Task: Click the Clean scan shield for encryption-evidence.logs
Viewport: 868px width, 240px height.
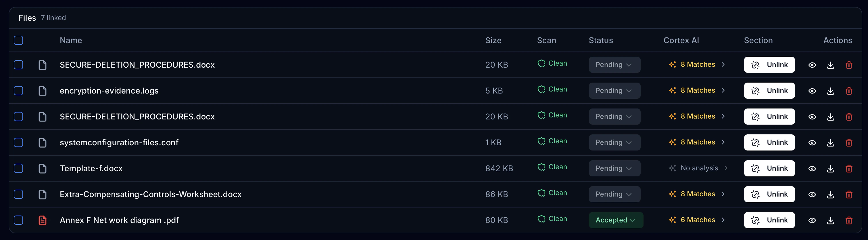Action: click(542, 89)
